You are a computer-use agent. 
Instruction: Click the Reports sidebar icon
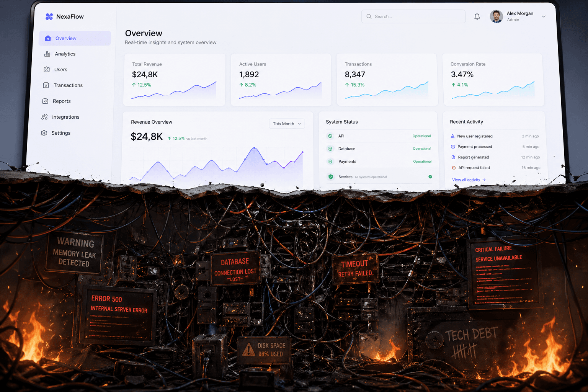point(45,101)
